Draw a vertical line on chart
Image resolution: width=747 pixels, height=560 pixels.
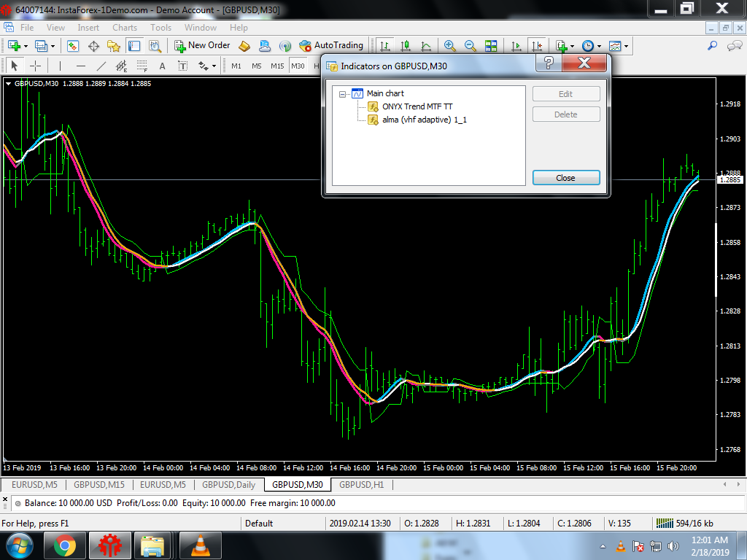pos(60,66)
